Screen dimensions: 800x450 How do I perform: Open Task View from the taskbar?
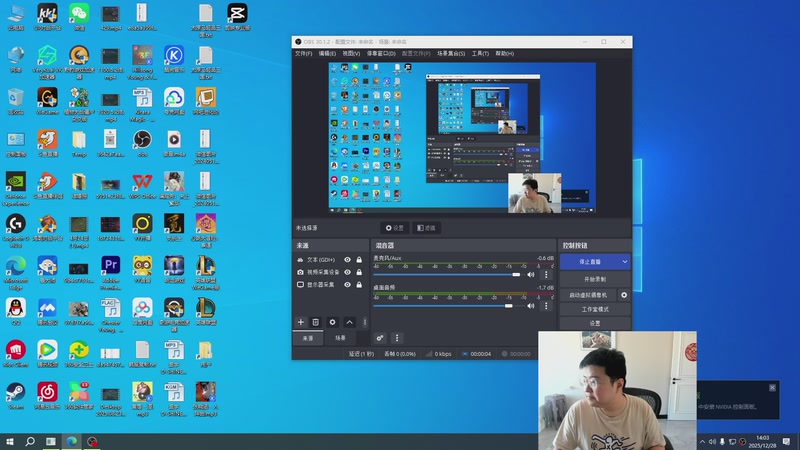click(51, 441)
